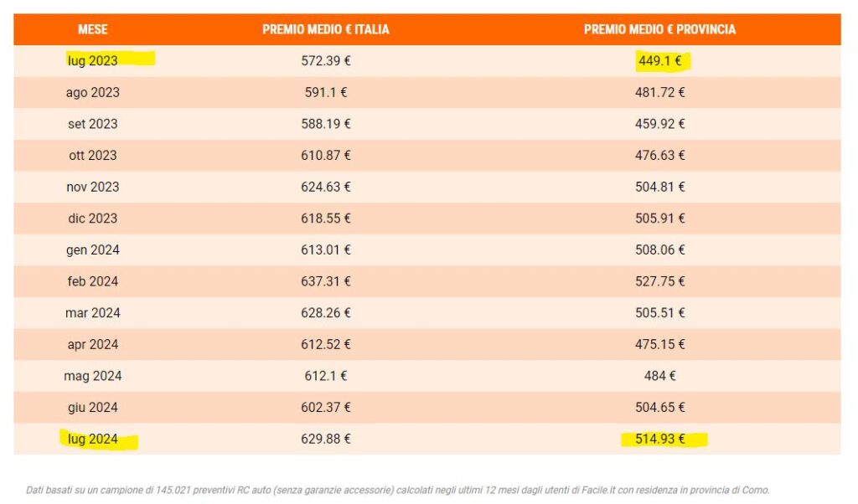858x504 pixels.
Task: Select the ott 2023 row label
Action: [92, 155]
